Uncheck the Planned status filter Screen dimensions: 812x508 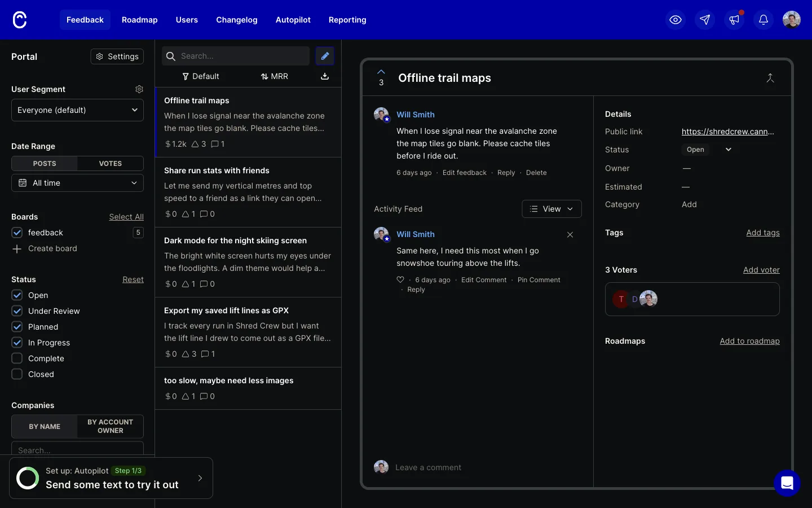[17, 327]
